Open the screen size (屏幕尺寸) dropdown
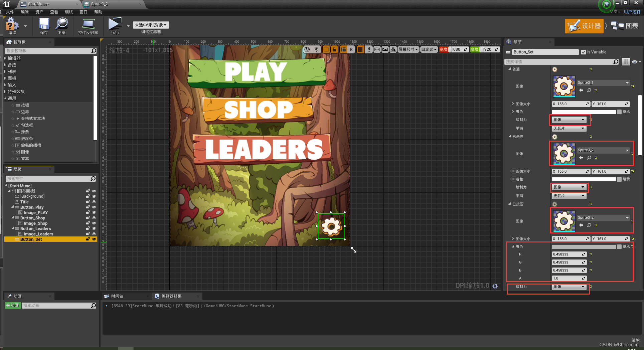The image size is (644, 350). [x=408, y=49]
